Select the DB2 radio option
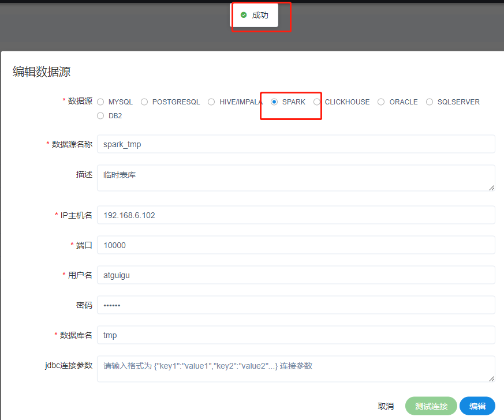This screenshot has width=504, height=420. [100, 115]
